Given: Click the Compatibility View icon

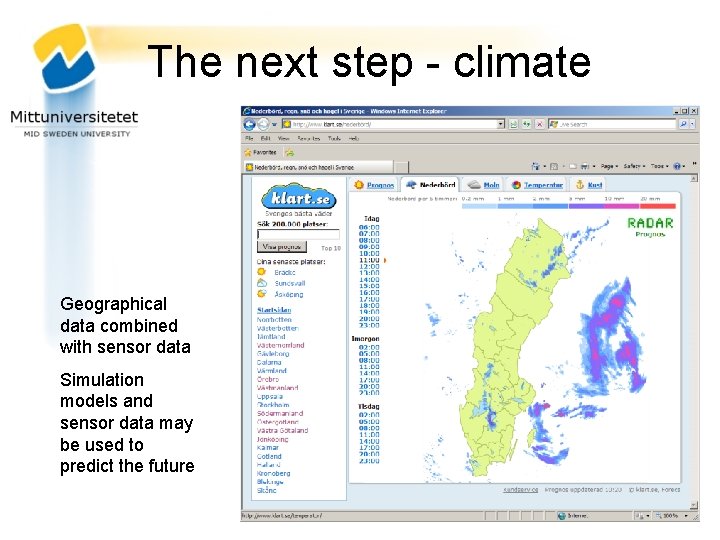Looking at the screenshot, I should coord(513,124).
